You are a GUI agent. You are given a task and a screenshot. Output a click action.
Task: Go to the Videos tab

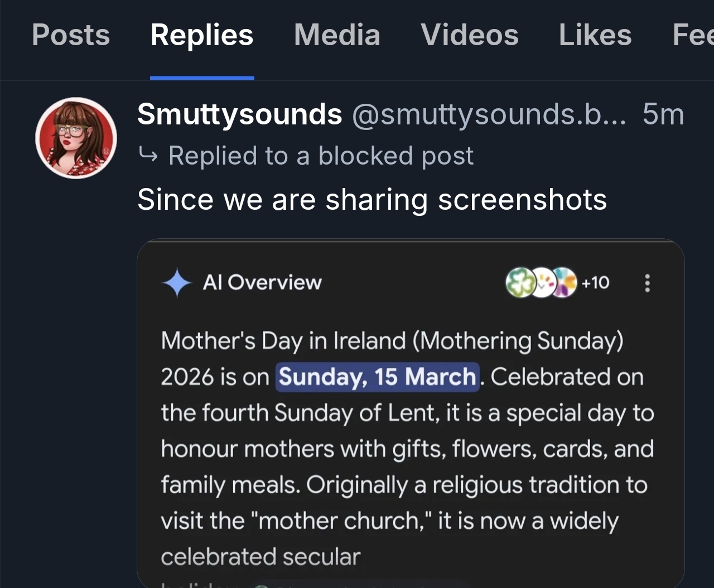[x=470, y=35]
